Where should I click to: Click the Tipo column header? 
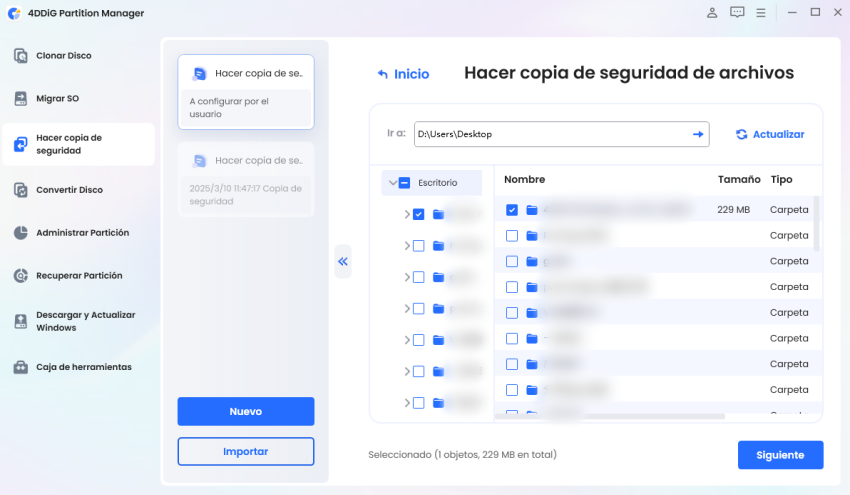pyautogui.click(x=781, y=179)
